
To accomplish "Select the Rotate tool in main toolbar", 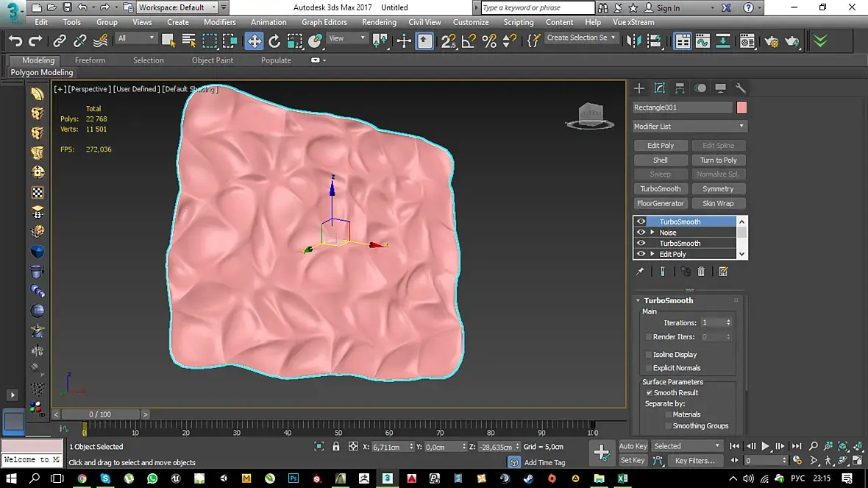I will click(274, 41).
